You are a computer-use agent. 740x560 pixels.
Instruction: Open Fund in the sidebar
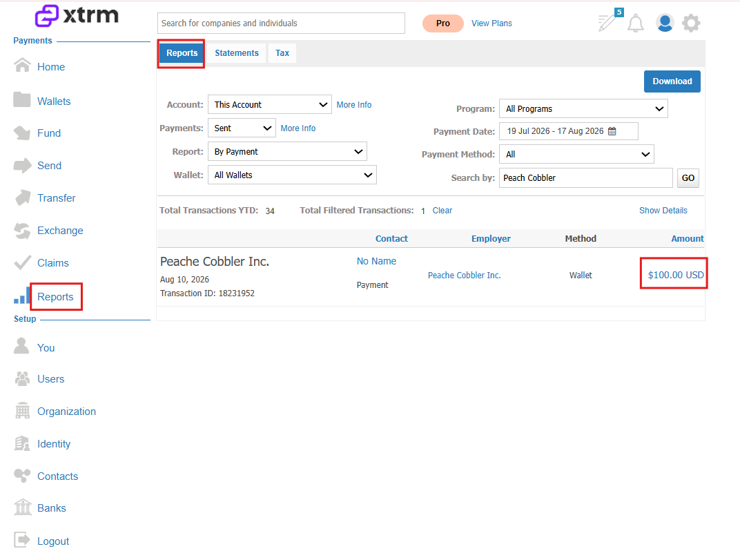click(x=49, y=133)
